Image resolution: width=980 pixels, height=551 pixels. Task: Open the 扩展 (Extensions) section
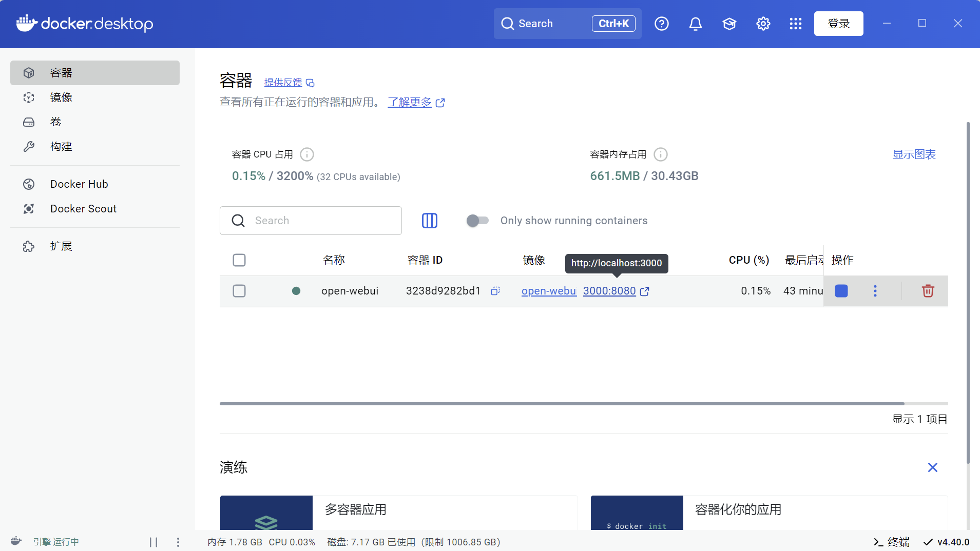point(95,246)
